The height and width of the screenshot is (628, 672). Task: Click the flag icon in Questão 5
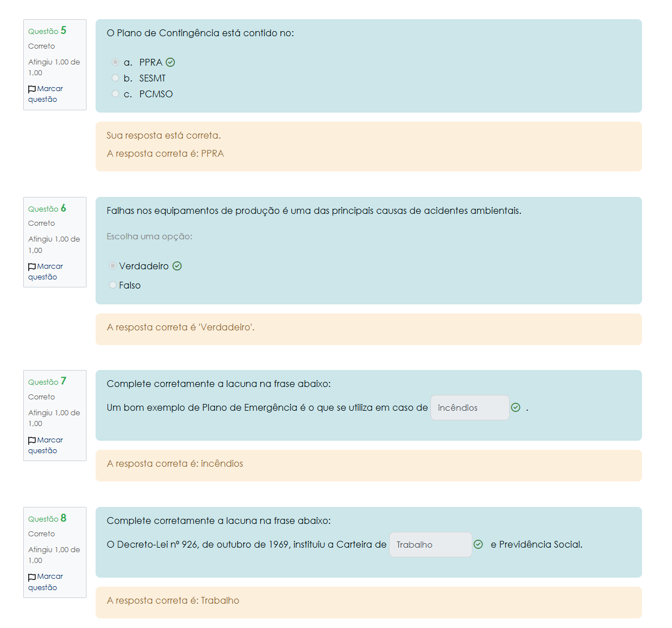tap(32, 89)
